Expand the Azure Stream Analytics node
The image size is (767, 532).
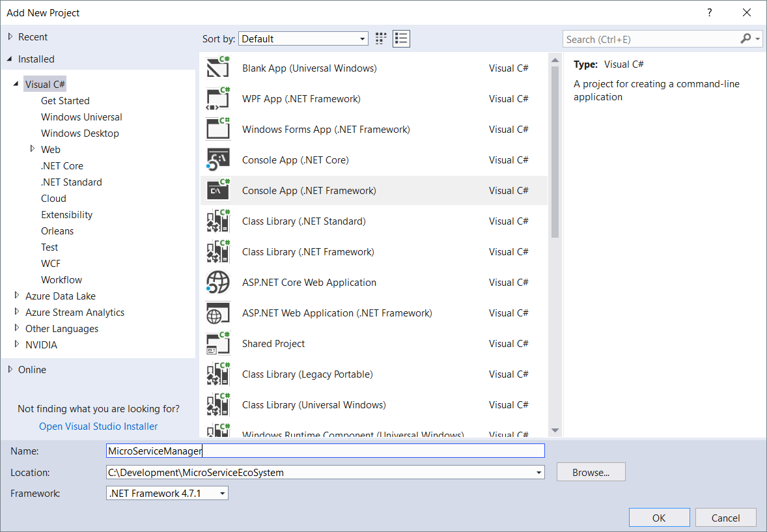[17, 311]
